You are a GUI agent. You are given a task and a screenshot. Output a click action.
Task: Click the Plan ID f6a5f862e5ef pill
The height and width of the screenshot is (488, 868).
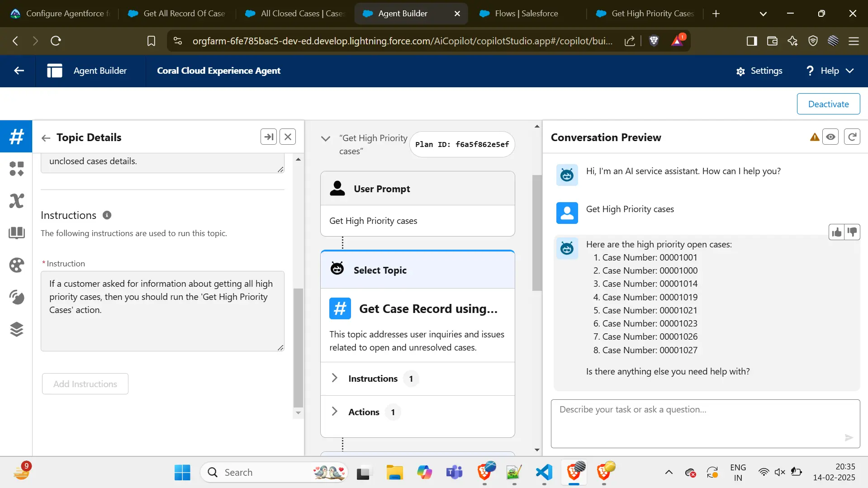(462, 144)
